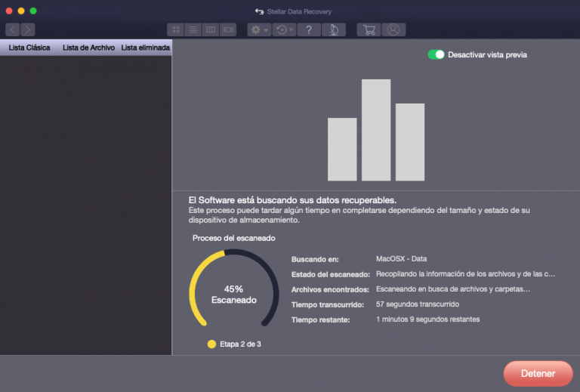The height and width of the screenshot is (392, 580).
Task: Click the yellow Etapa 2 de 3 indicator
Action: tap(212, 344)
